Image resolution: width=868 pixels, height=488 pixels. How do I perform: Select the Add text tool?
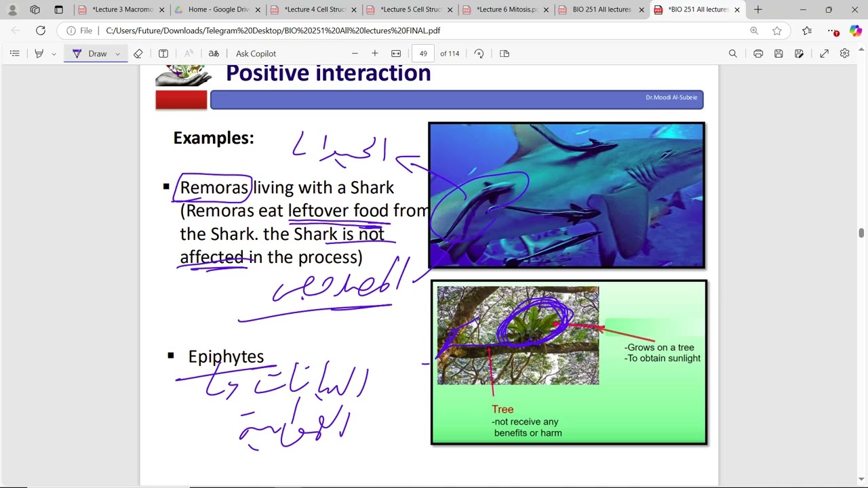click(x=163, y=54)
